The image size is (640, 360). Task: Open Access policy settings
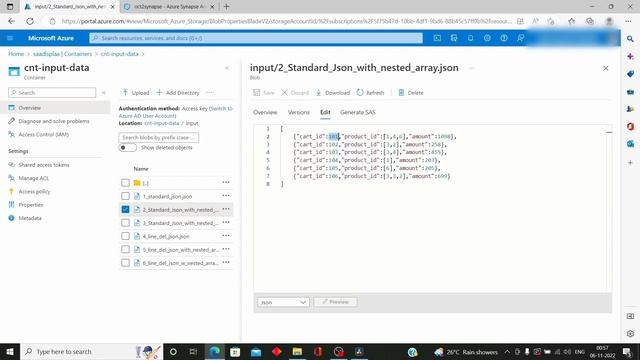coord(34,191)
